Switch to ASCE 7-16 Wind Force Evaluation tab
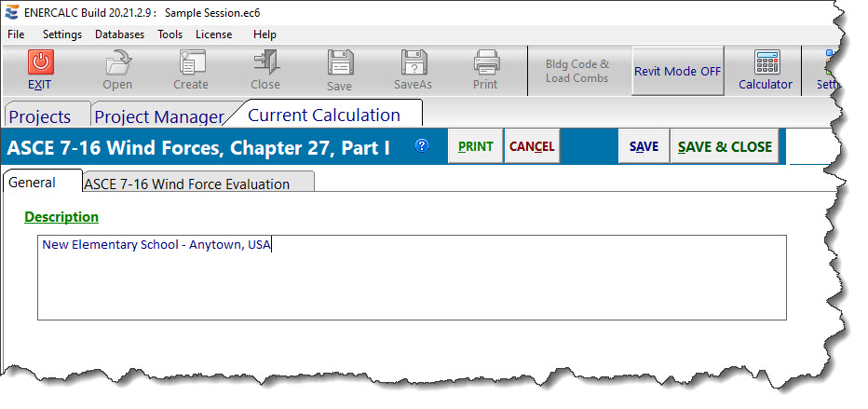The height and width of the screenshot is (409, 868). (x=186, y=184)
